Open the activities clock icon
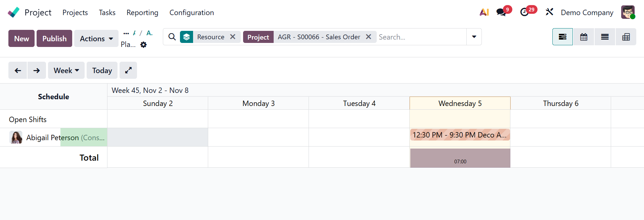The image size is (644, 220). [x=524, y=12]
